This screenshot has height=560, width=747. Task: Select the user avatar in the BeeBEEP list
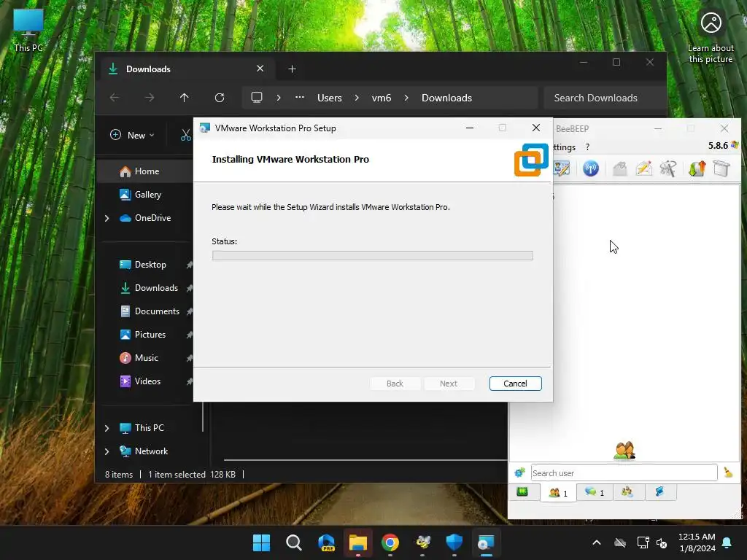624,450
